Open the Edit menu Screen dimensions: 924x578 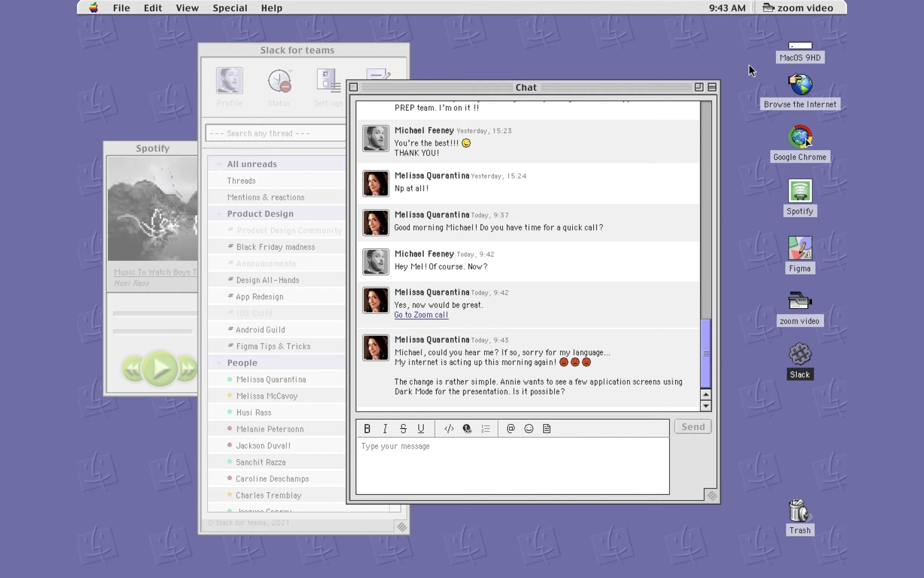coord(153,8)
